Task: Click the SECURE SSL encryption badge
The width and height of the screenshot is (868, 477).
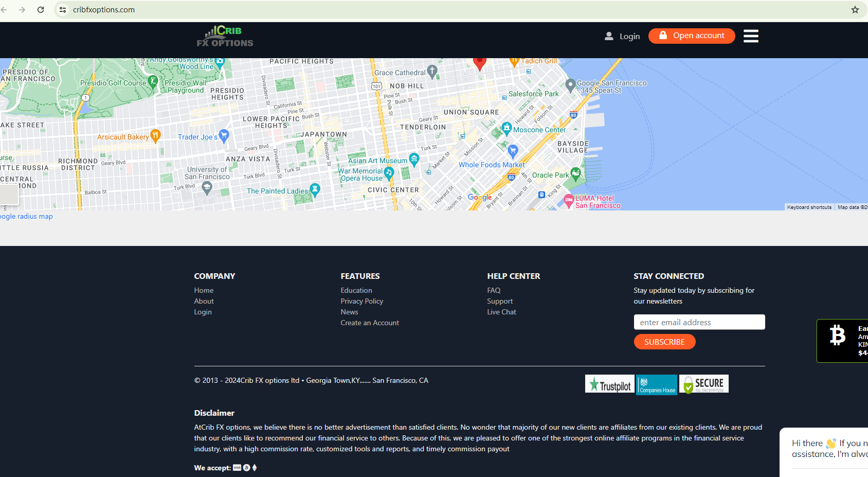Action: [x=704, y=384]
